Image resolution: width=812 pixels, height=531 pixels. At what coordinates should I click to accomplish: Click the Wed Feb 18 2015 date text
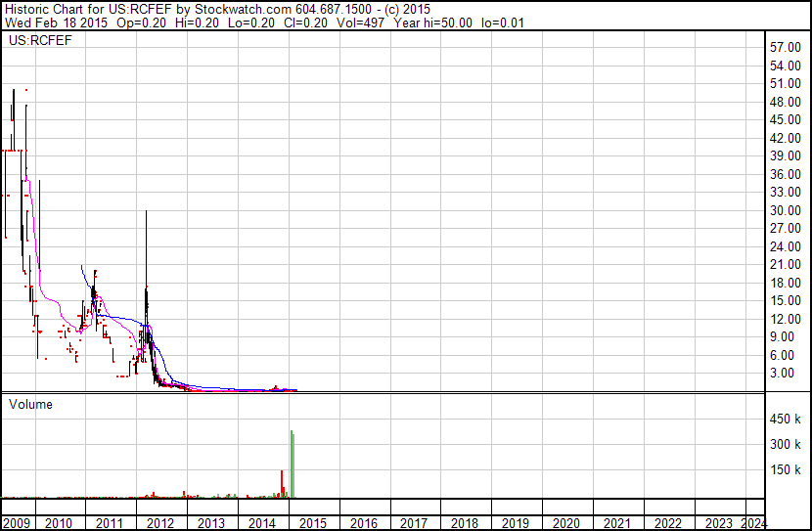pyautogui.click(x=56, y=22)
